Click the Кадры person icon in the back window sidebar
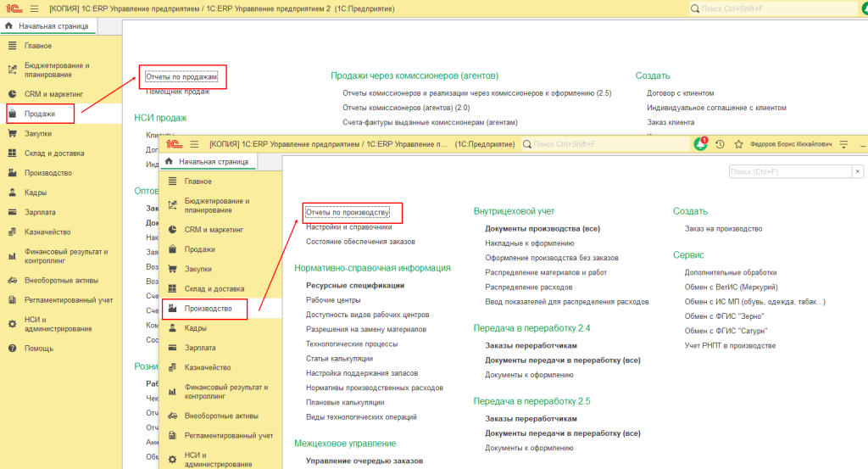Image resolution: width=868 pixels, height=469 pixels. [13, 193]
